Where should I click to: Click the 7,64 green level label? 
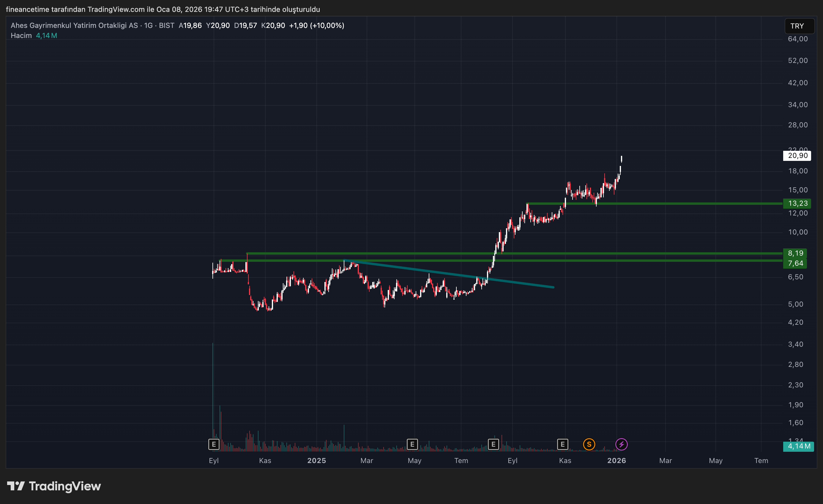[795, 263]
